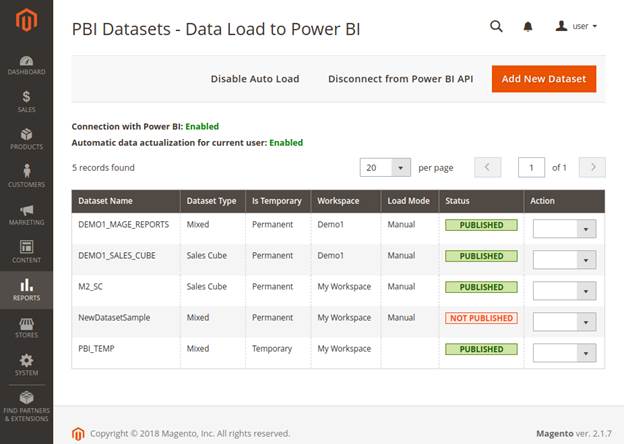Open the Products sidebar menu

tap(26, 139)
